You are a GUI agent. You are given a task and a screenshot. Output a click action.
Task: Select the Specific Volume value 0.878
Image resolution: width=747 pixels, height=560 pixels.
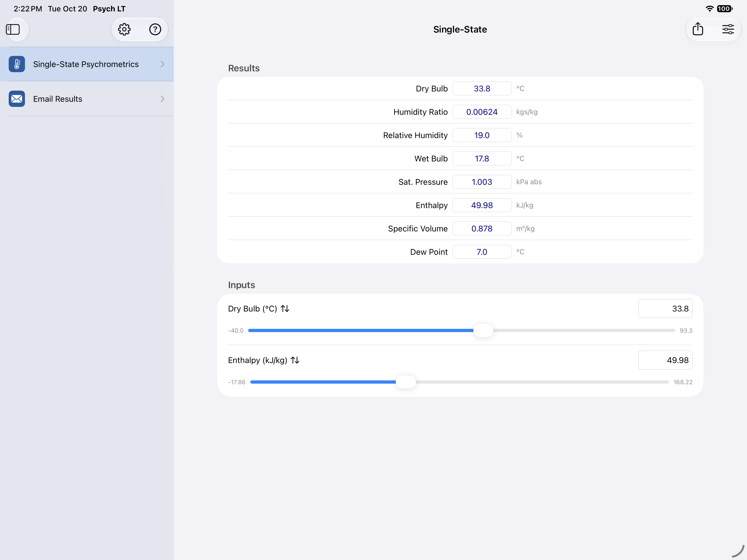[x=482, y=228]
